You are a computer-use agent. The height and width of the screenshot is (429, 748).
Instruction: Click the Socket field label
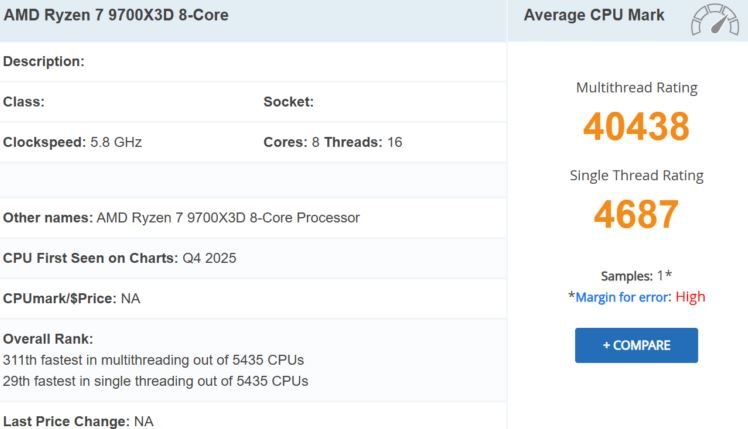[289, 102]
